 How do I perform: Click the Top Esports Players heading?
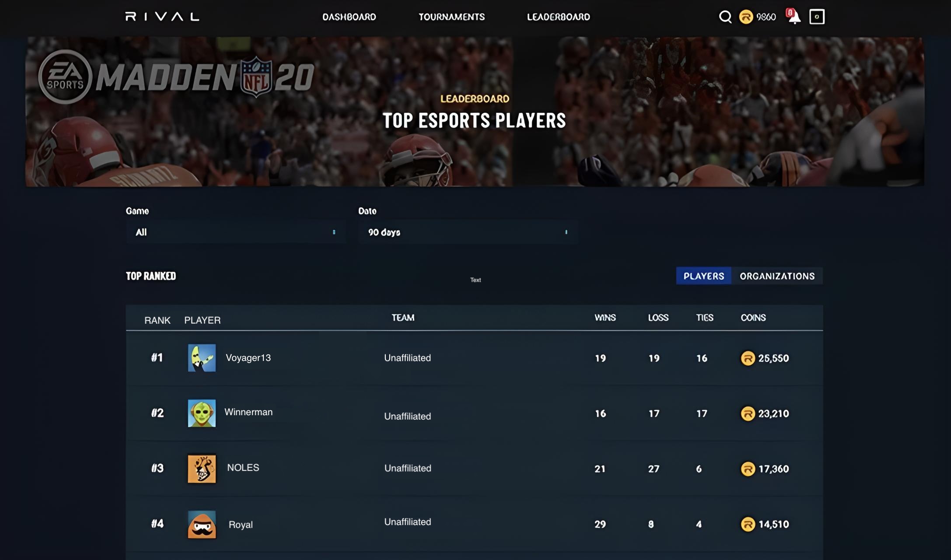[x=475, y=121]
